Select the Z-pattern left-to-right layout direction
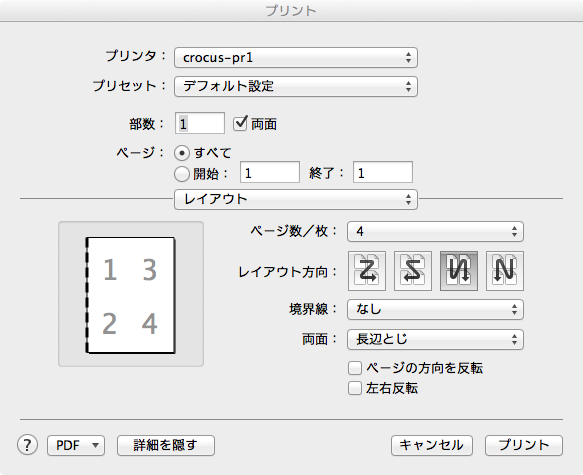 367,271
